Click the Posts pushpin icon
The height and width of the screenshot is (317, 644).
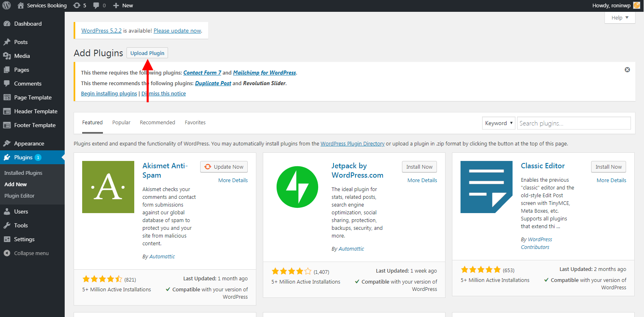[7, 42]
